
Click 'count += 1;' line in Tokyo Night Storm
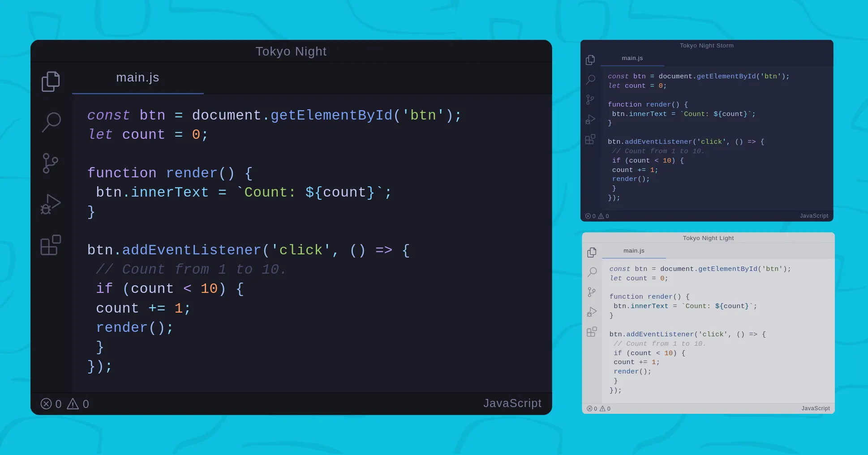(635, 170)
